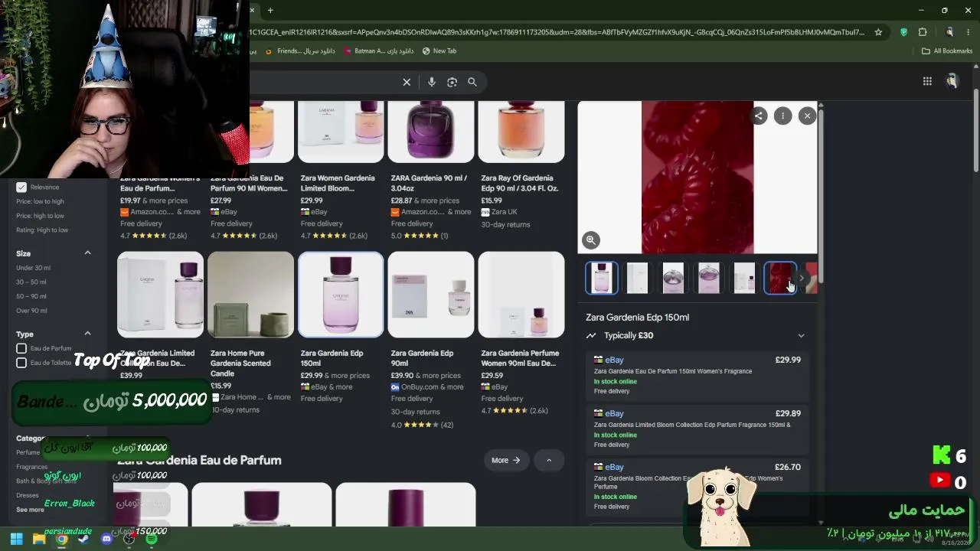Open Zara Gardenia Edp 150ml product card
The width and height of the screenshot is (980, 551).
tap(341, 327)
